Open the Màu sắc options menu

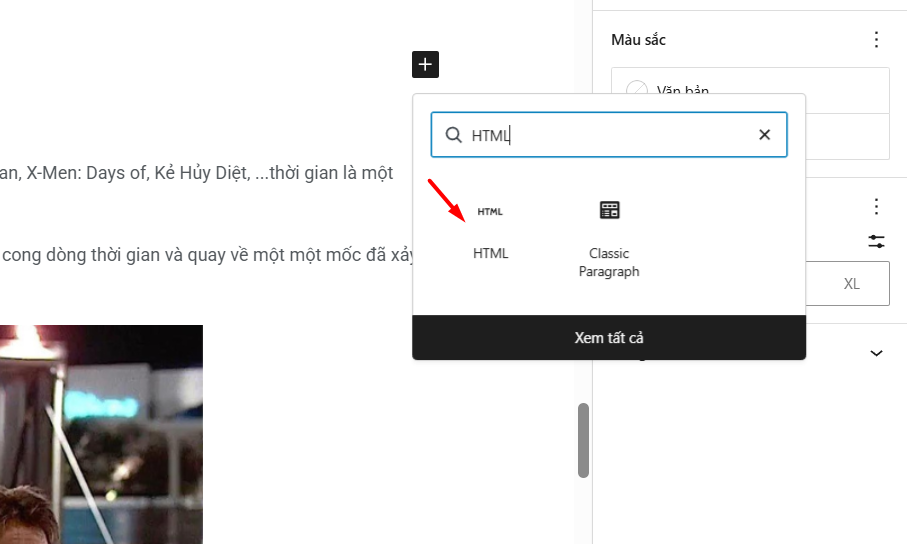point(876,39)
